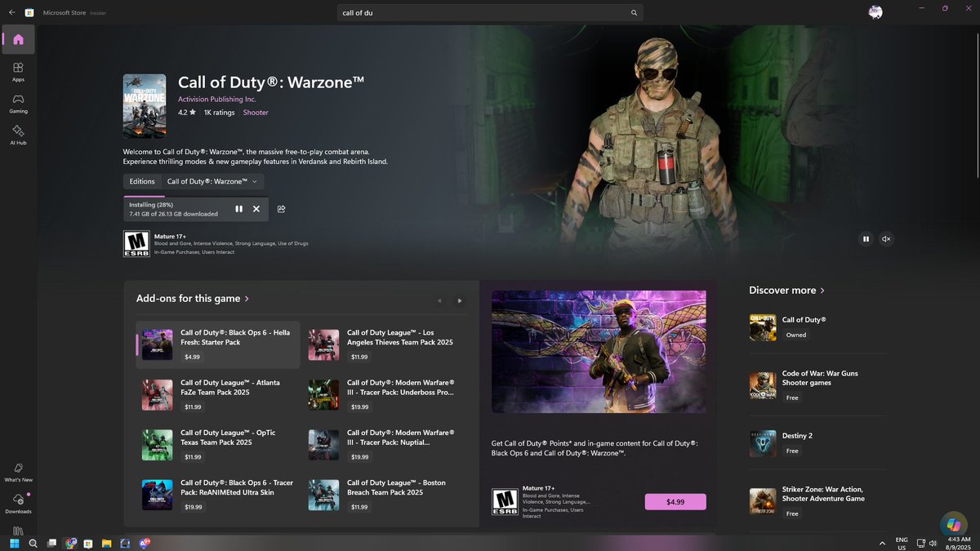Open Los Angeles Thieves Team Pack 2025
Image resolution: width=980 pixels, height=551 pixels.
coord(385,345)
